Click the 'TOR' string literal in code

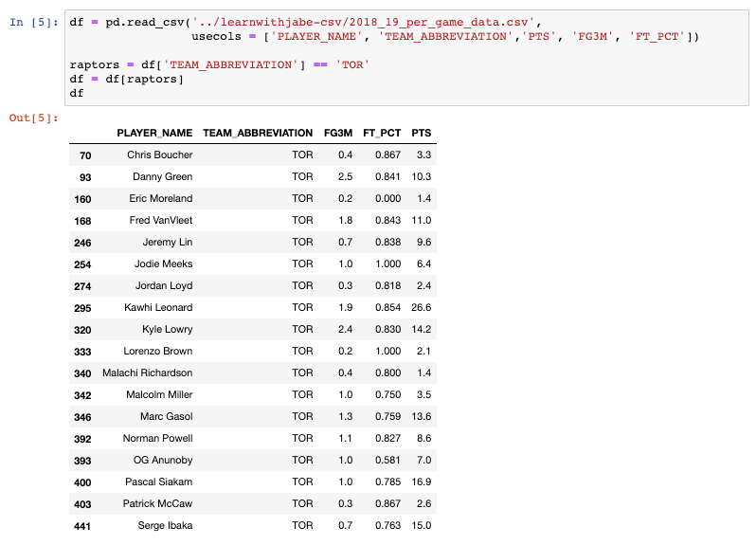(x=352, y=64)
